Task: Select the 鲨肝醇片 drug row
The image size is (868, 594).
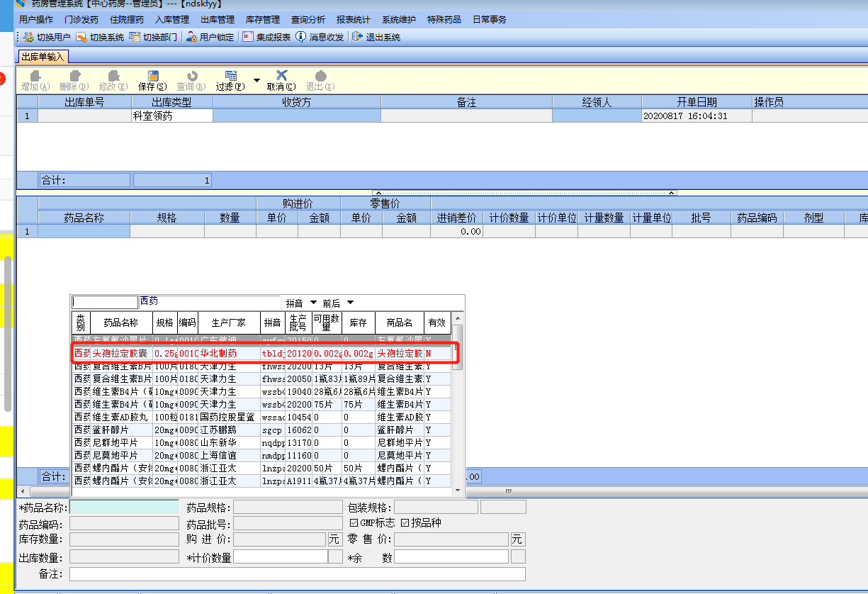Action: click(x=262, y=430)
